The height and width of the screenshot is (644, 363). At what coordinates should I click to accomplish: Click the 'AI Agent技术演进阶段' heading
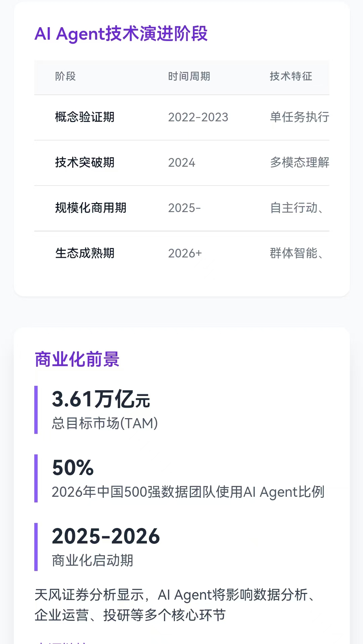(x=121, y=34)
